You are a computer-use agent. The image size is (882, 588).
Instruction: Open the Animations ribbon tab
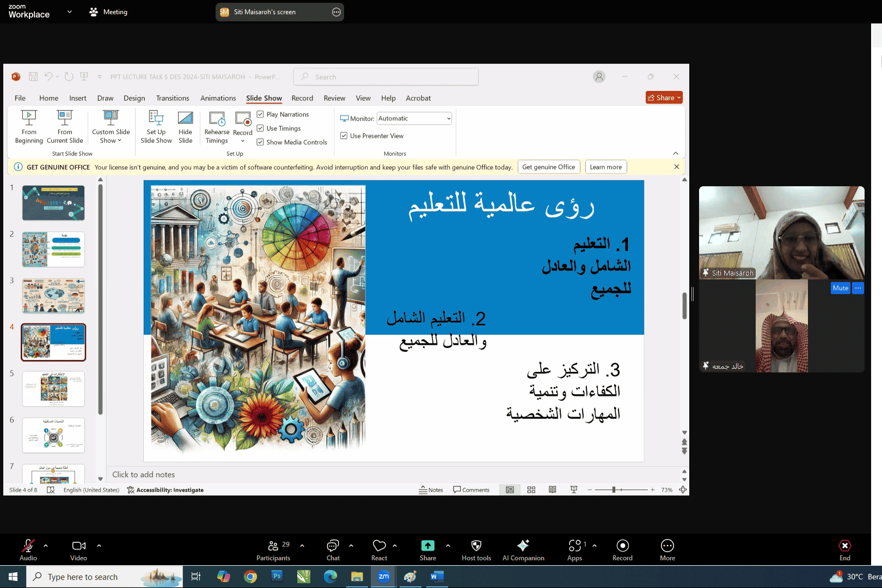(218, 98)
